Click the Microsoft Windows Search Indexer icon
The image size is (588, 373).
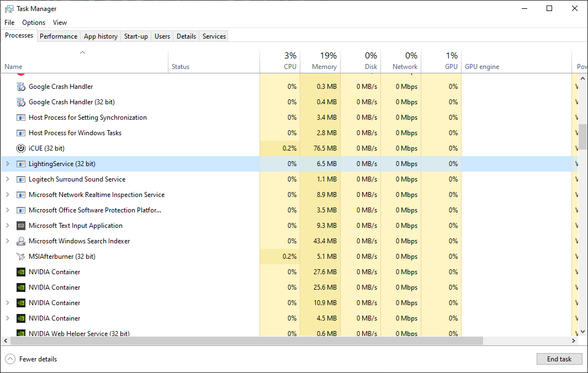coord(21,241)
